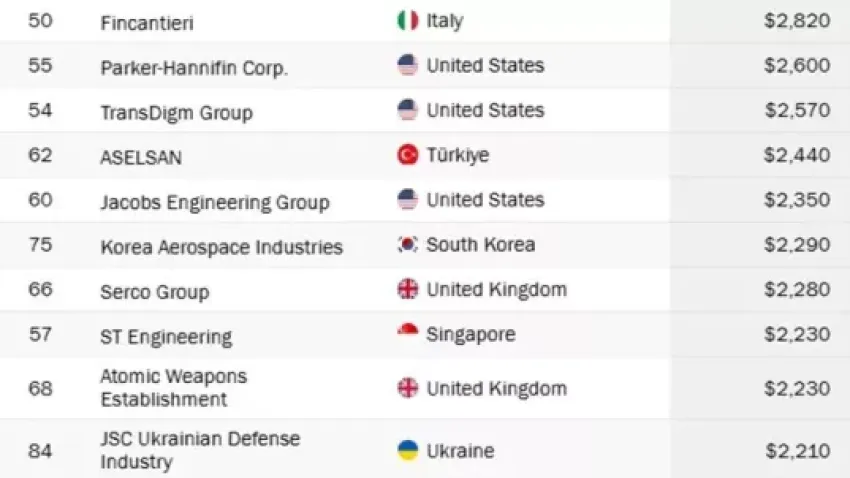Viewport: 850px width, 478px height.
Task: Click the Ukraine flag icon
Action: pyautogui.click(x=407, y=450)
